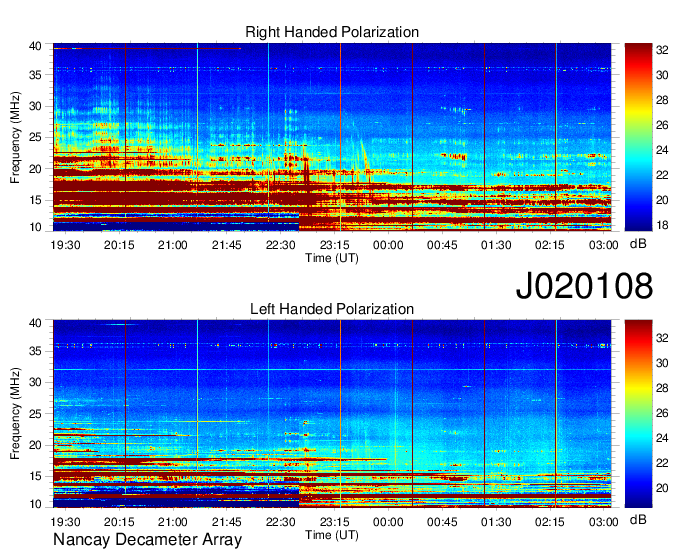
Task: Click the 00:45 time tick under the top plot
Action: click(x=442, y=245)
